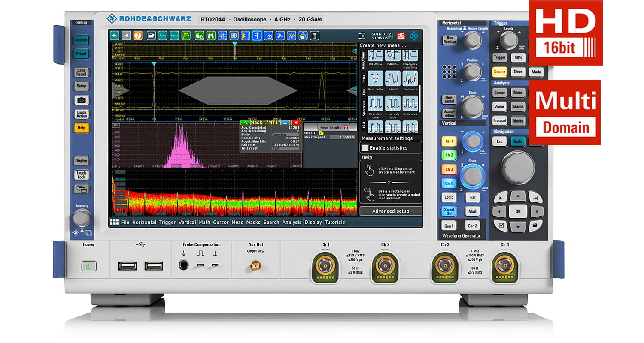Enable statistics checkbox

[365, 148]
